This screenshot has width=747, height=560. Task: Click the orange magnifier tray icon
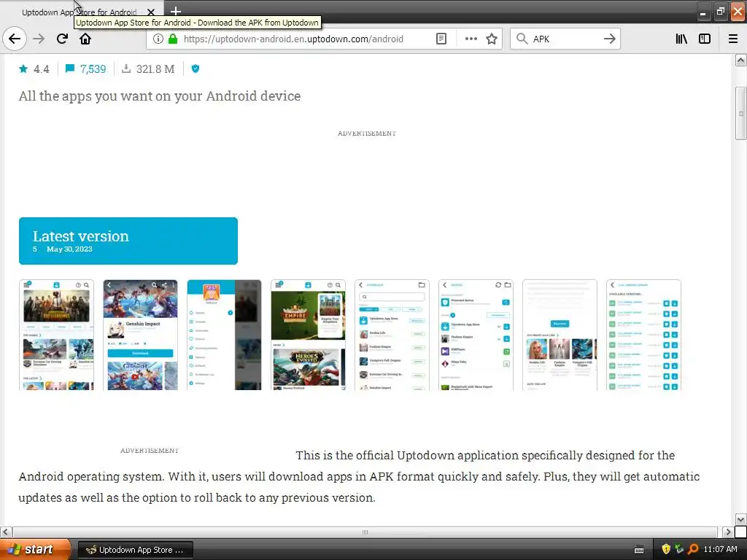[693, 549]
